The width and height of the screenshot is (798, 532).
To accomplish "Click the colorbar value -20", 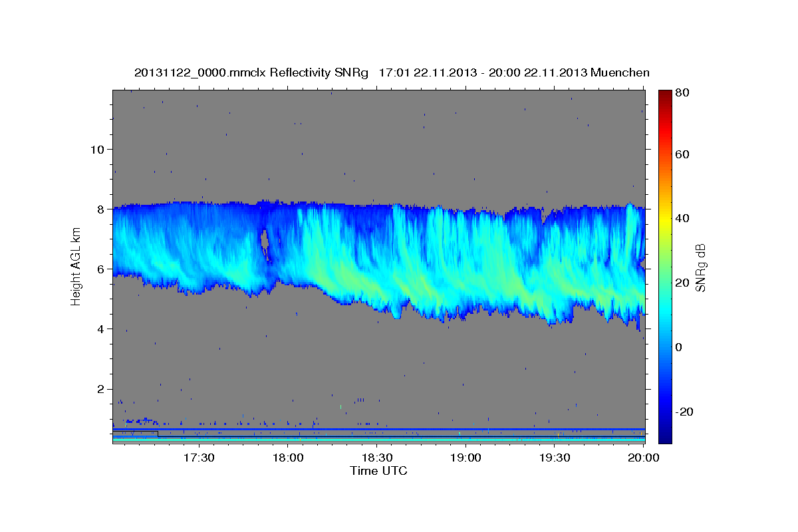I will (x=684, y=412).
